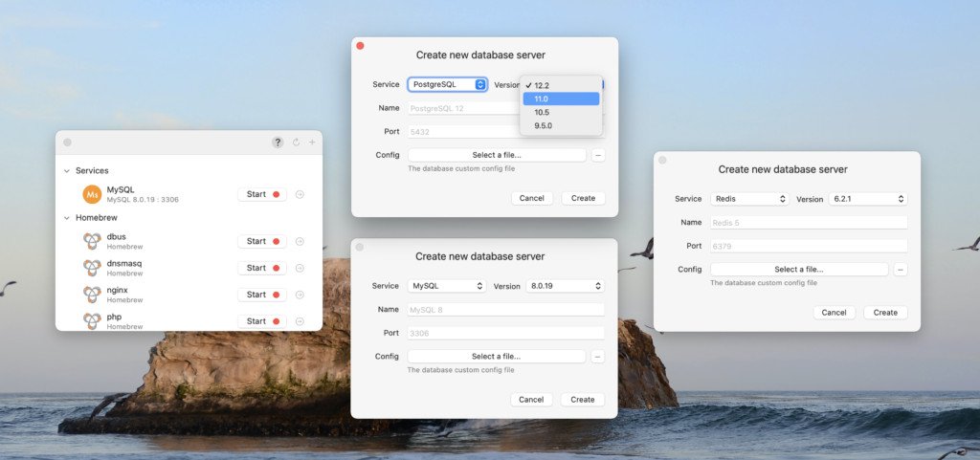Screen dimensions: 980x460
Task: Toggle Start for the MySQL service
Action: pyautogui.click(x=261, y=194)
